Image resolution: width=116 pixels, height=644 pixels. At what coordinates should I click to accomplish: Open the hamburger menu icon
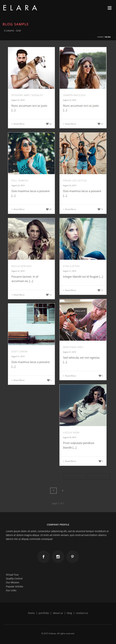pos(110,8)
